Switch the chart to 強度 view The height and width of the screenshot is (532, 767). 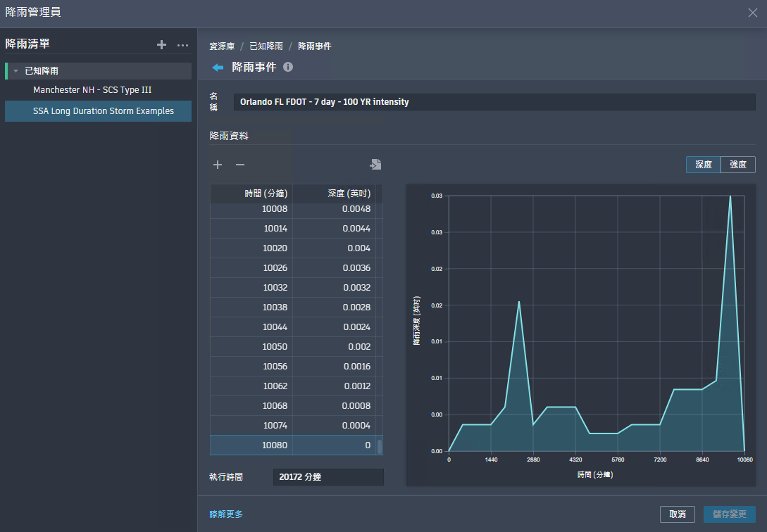click(x=738, y=165)
